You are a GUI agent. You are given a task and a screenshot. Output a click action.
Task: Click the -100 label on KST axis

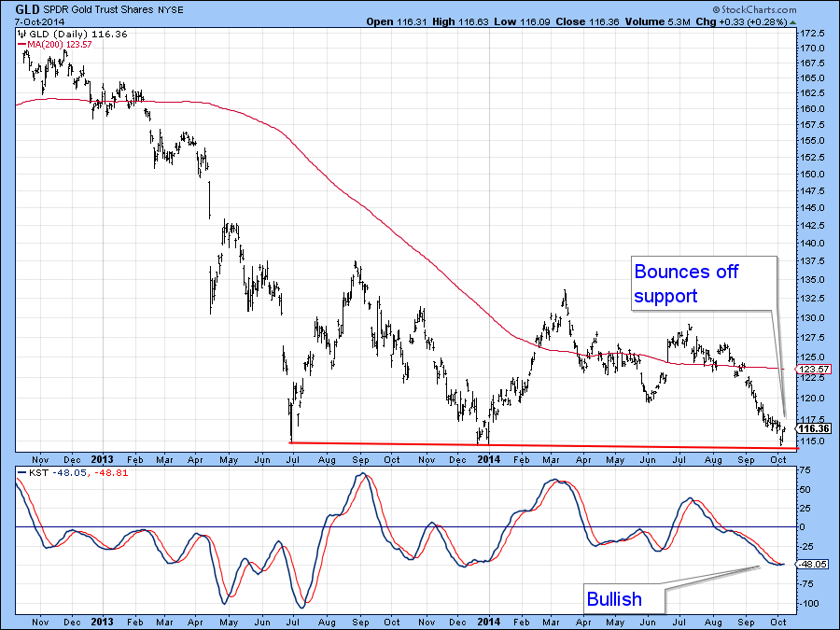click(x=809, y=604)
